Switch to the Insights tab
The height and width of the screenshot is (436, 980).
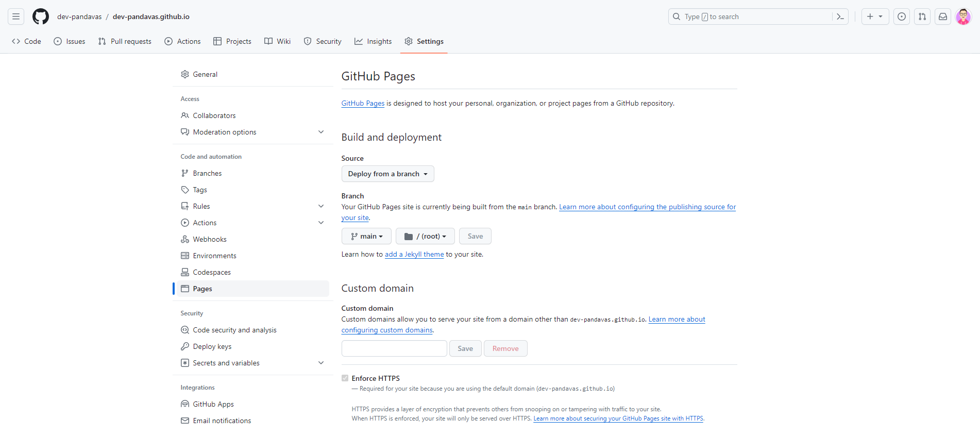point(373,41)
